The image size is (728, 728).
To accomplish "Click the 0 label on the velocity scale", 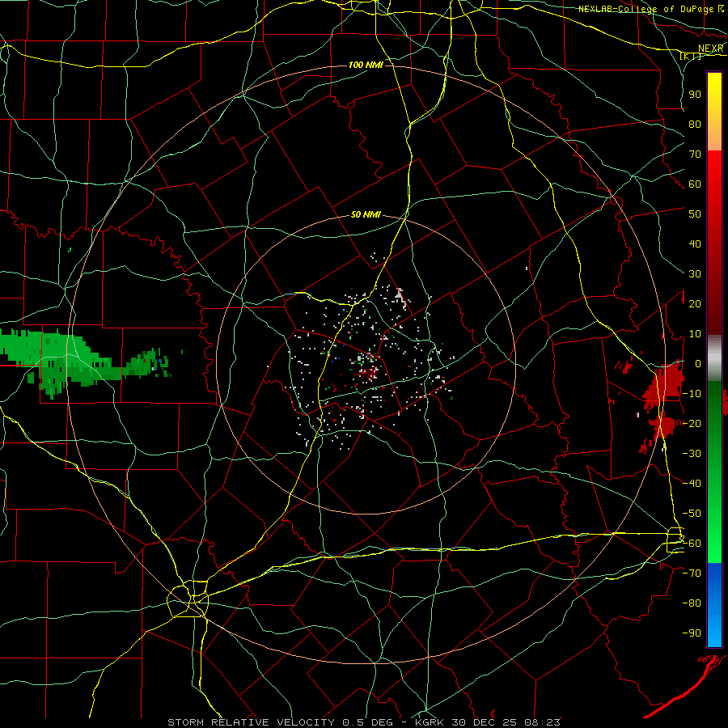I will (x=698, y=364).
